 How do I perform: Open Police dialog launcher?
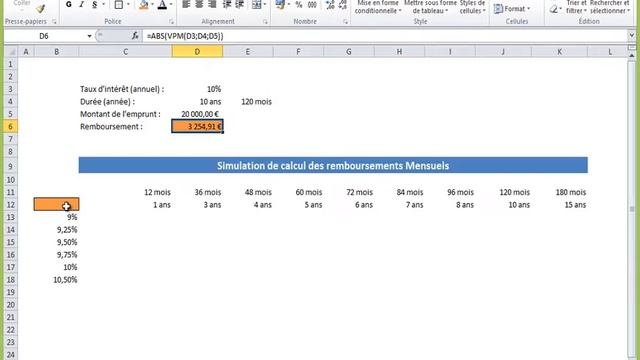click(171, 21)
